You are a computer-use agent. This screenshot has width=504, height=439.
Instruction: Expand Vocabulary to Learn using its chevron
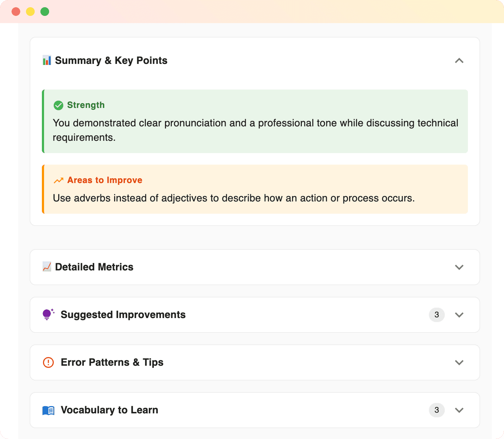click(459, 410)
